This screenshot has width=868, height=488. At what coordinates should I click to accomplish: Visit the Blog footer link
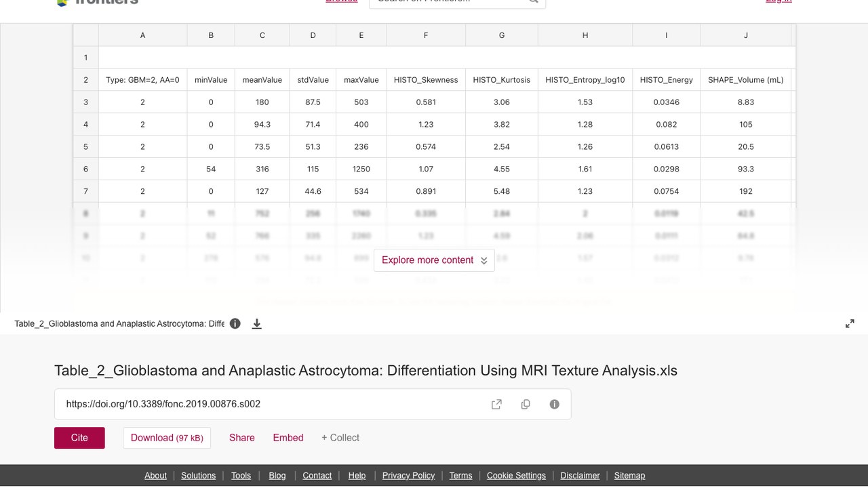click(277, 476)
